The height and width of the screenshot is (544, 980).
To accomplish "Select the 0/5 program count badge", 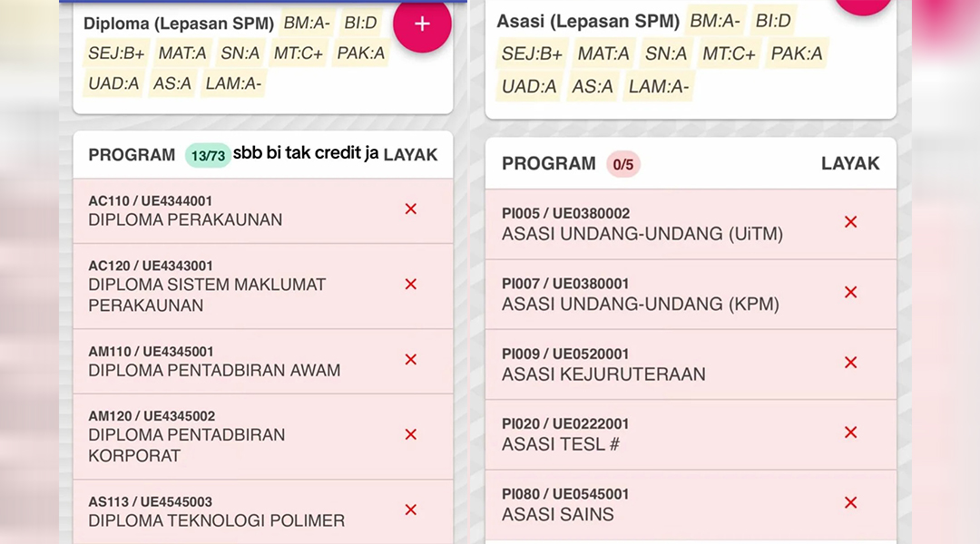I will click(623, 165).
